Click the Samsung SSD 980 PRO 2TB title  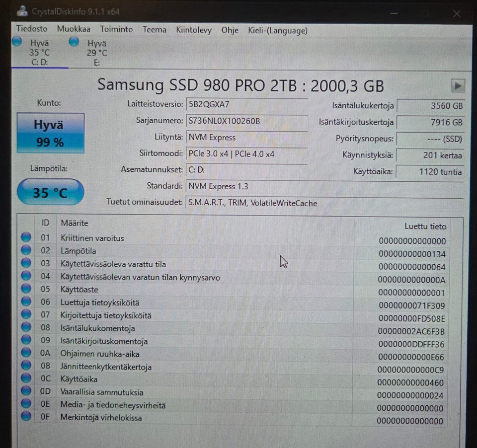[240, 85]
